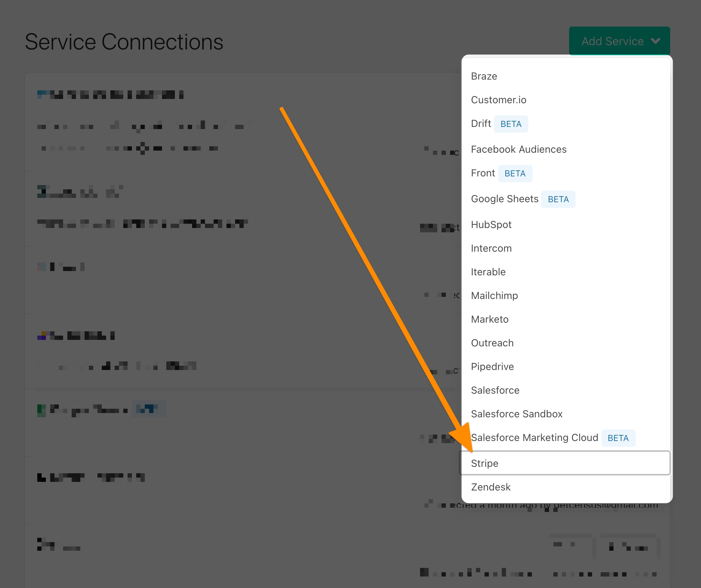Select Braze from the service list

pyautogui.click(x=566, y=76)
